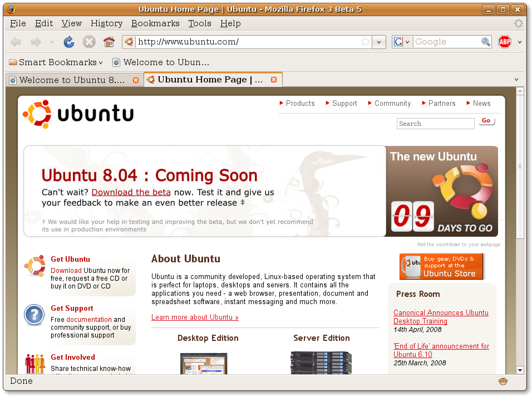Open the Google search engine selector

coord(402,42)
